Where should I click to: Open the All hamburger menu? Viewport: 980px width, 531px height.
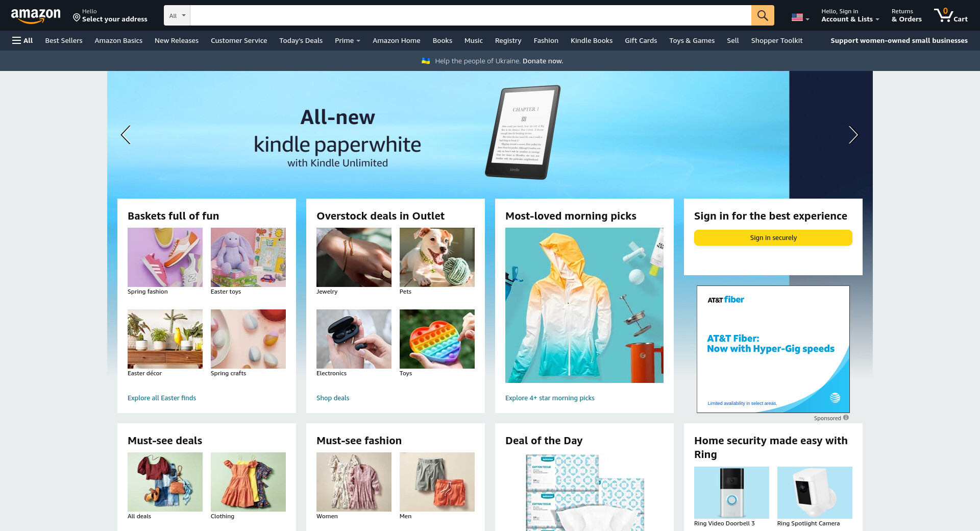click(22, 40)
